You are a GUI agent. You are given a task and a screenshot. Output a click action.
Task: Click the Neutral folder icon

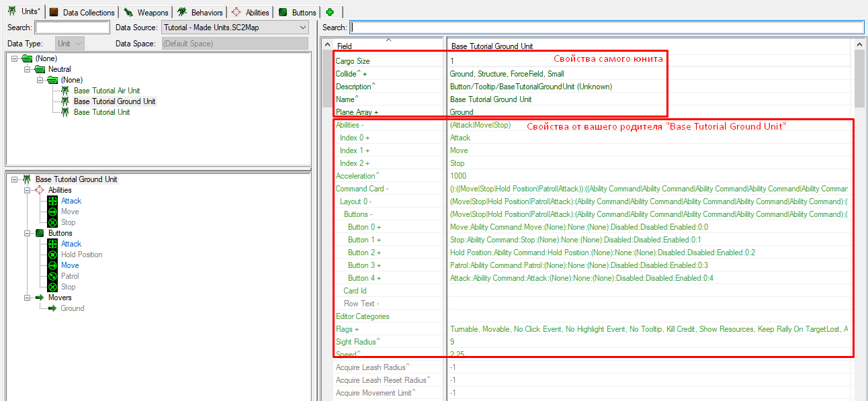[x=40, y=69]
